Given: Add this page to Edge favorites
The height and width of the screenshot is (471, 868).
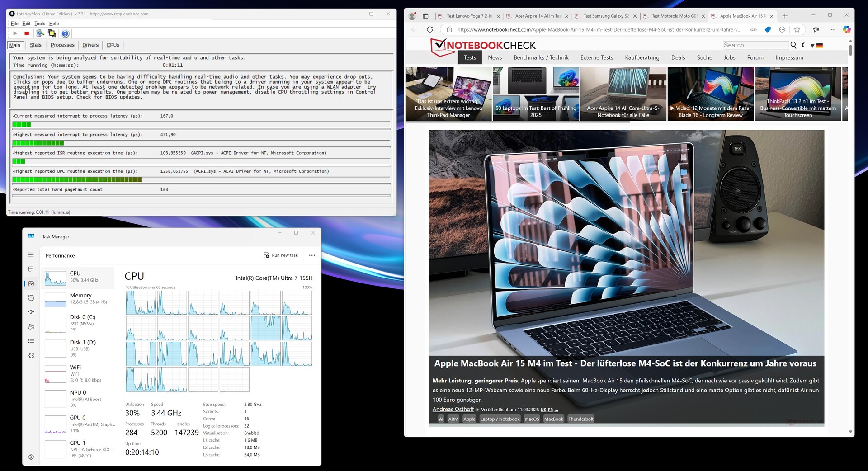Looking at the screenshot, I should pos(797,29).
